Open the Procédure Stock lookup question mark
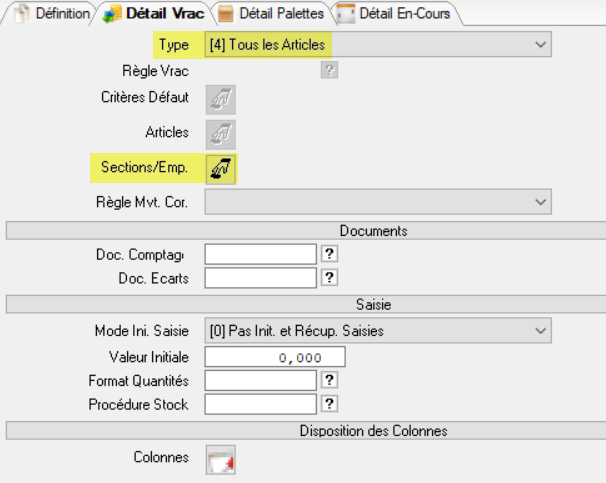The width and height of the screenshot is (606, 483). [329, 403]
